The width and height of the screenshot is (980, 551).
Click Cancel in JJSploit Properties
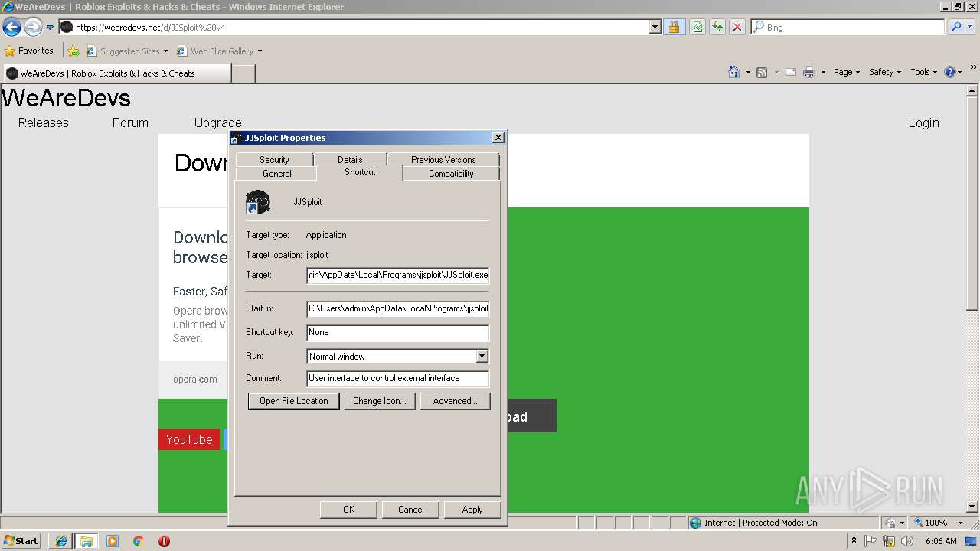[x=410, y=510]
